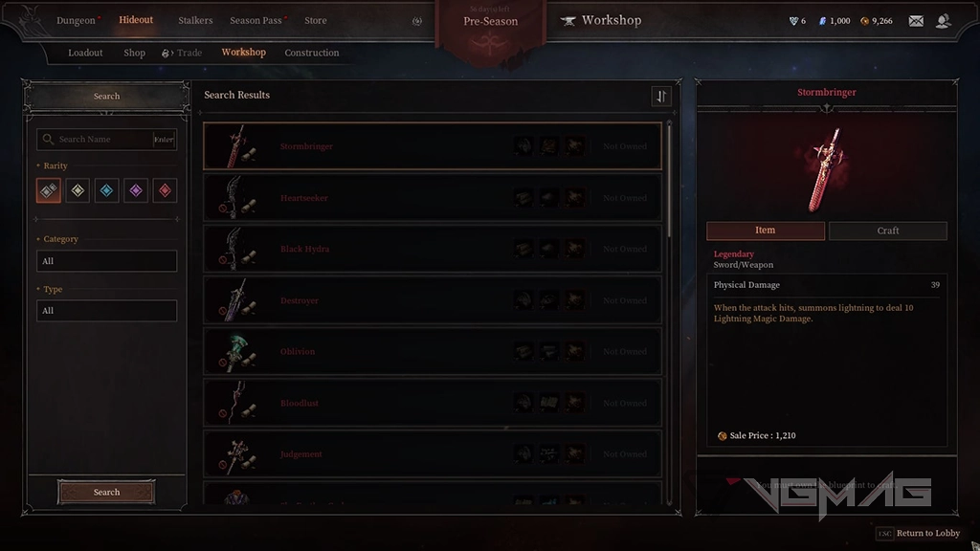Open the Construction tab

(312, 53)
